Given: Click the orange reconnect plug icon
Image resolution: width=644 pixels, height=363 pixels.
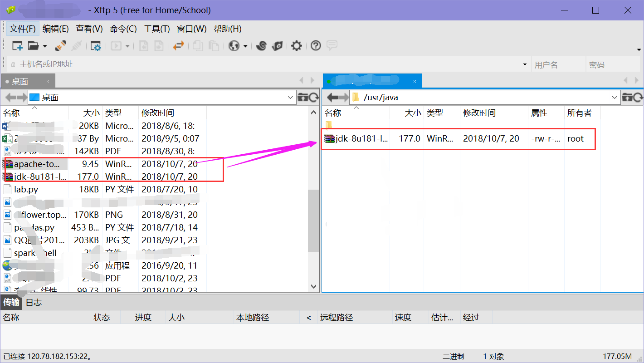Looking at the screenshot, I should coord(61,46).
